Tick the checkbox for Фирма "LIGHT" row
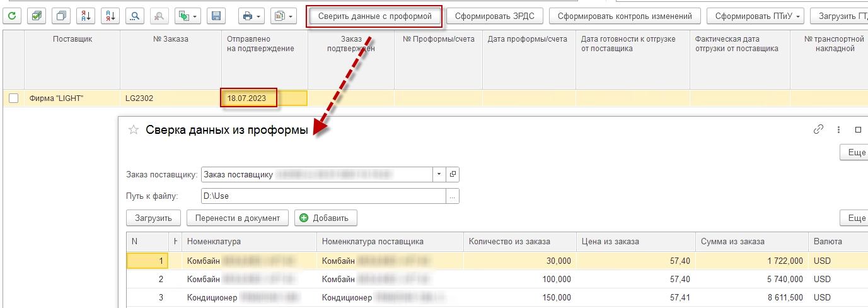This screenshot has width=868, height=308. click(x=13, y=98)
